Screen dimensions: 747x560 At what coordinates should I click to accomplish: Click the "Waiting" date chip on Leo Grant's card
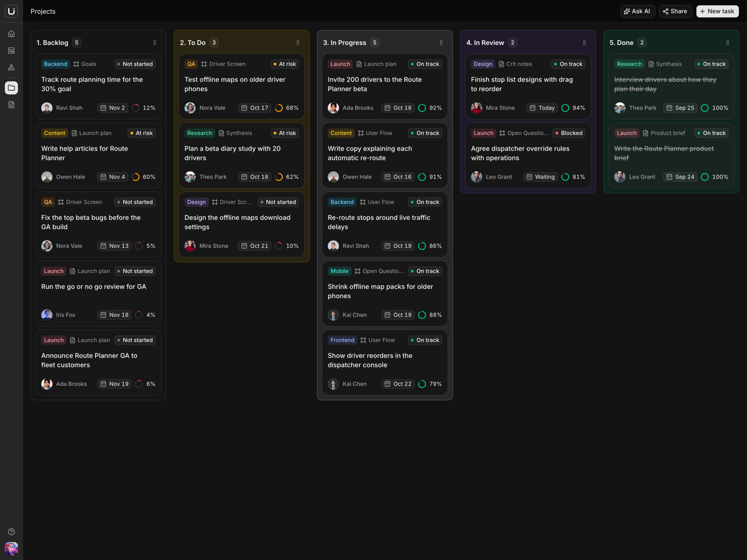point(540,177)
